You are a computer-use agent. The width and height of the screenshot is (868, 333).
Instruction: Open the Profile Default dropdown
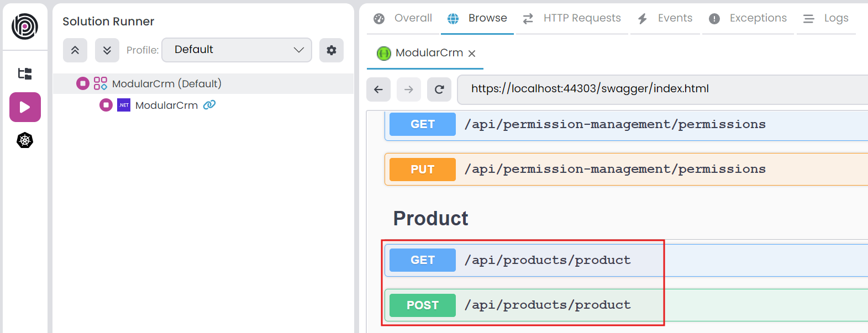click(236, 50)
